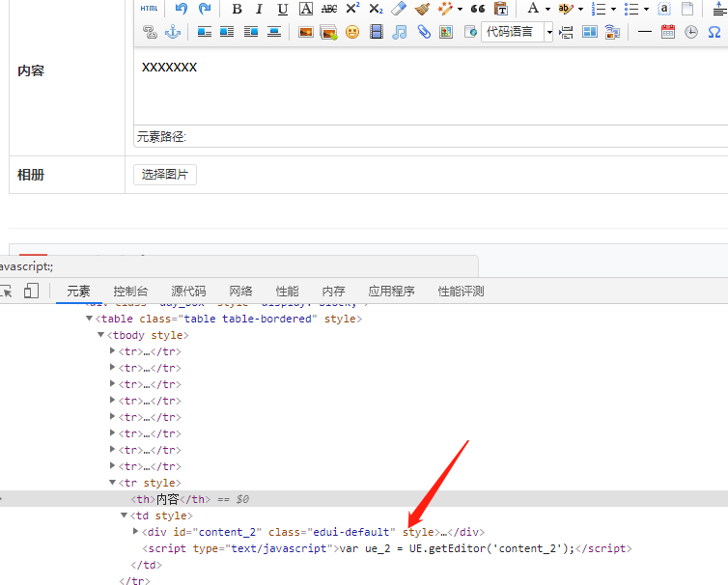Screen dimensions: 728x585
Task: Toggle DevTools device toolbar icon
Action: (x=31, y=291)
